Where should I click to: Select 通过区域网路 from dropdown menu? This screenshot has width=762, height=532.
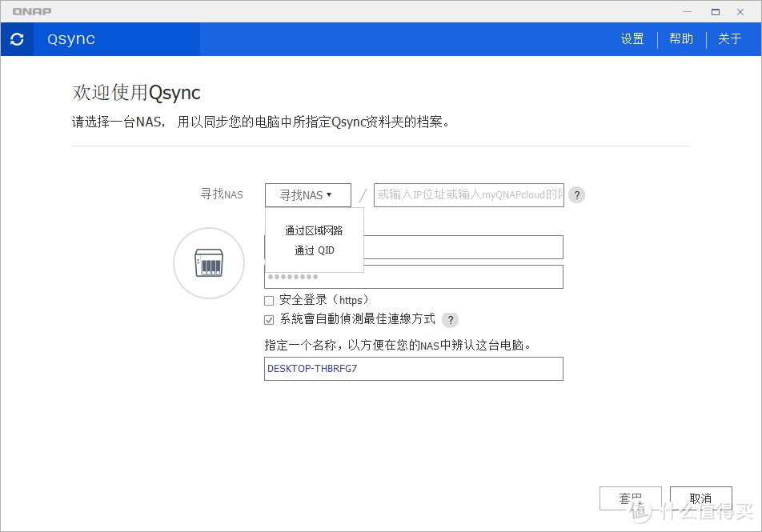coord(314,230)
